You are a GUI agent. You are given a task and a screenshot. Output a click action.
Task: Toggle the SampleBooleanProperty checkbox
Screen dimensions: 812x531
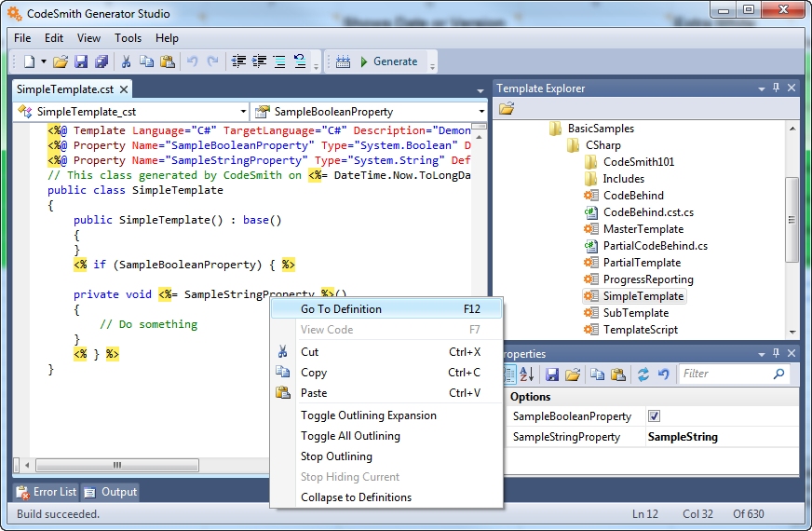coord(654,416)
